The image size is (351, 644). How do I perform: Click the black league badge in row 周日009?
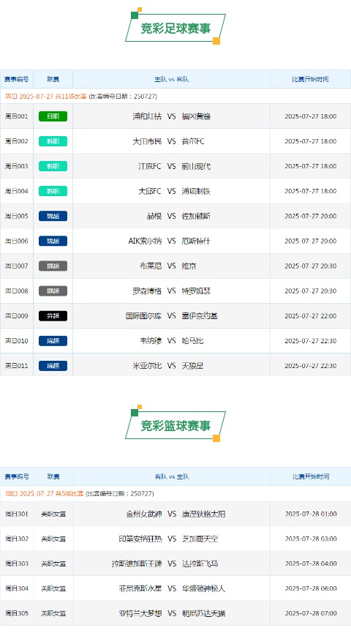53,316
